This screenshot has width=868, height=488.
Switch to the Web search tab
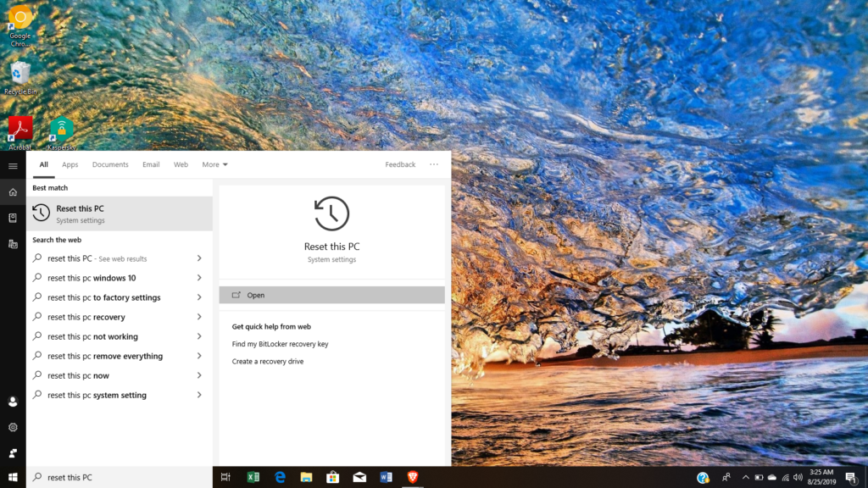[181, 164]
